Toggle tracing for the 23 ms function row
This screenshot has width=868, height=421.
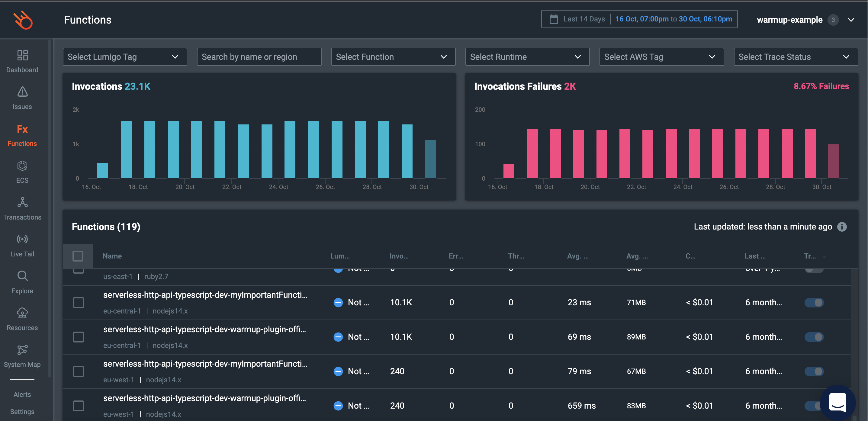click(814, 302)
